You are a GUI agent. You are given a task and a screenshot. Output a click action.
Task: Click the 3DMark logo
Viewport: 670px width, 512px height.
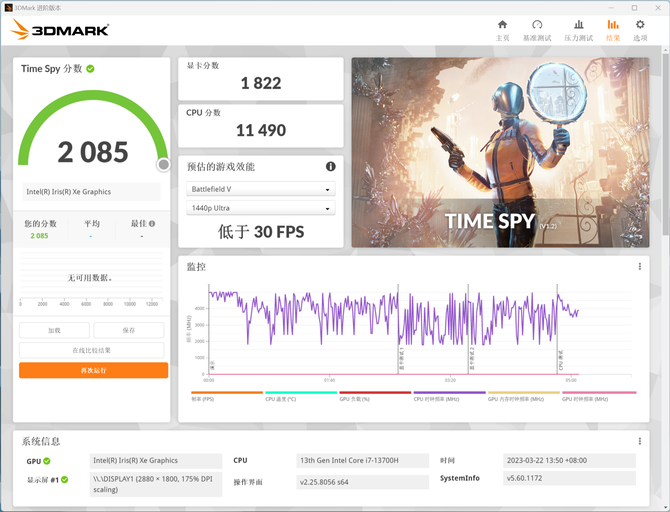pyautogui.click(x=60, y=29)
